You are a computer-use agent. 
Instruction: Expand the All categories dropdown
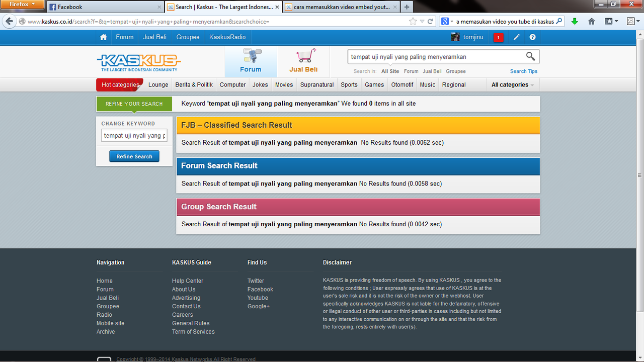513,85
